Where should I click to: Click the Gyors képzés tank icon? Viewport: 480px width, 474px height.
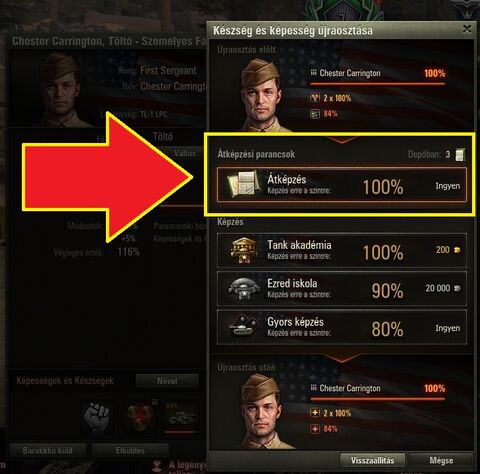pos(243,327)
